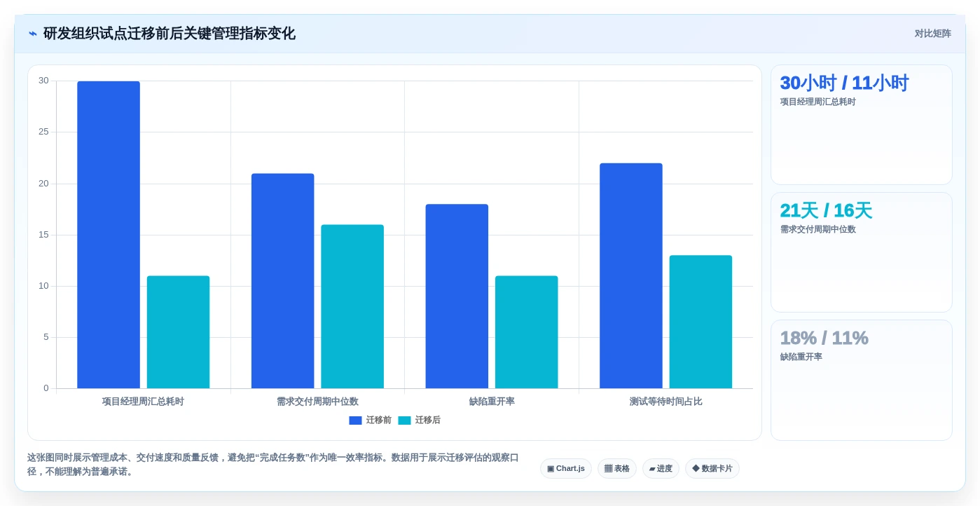The width and height of the screenshot is (980, 506).
Task: Click the 迁移前 bar for 需求交付周期中位数
Action: click(x=282, y=281)
